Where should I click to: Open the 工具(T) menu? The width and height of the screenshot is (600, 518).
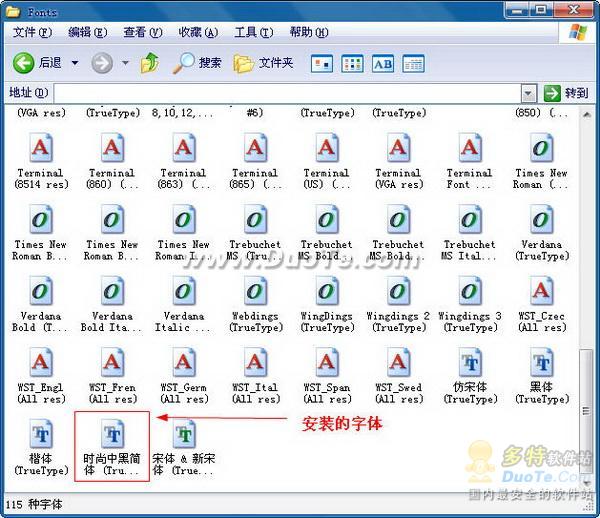[x=254, y=32]
